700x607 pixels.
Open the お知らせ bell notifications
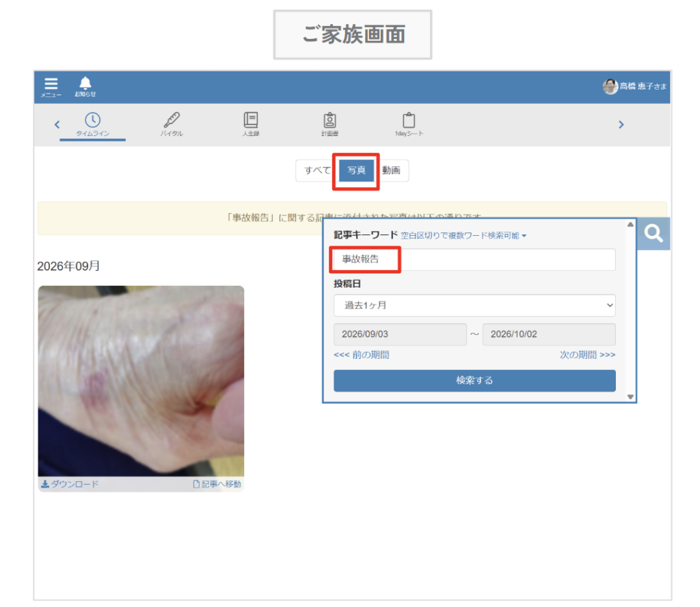[x=85, y=87]
